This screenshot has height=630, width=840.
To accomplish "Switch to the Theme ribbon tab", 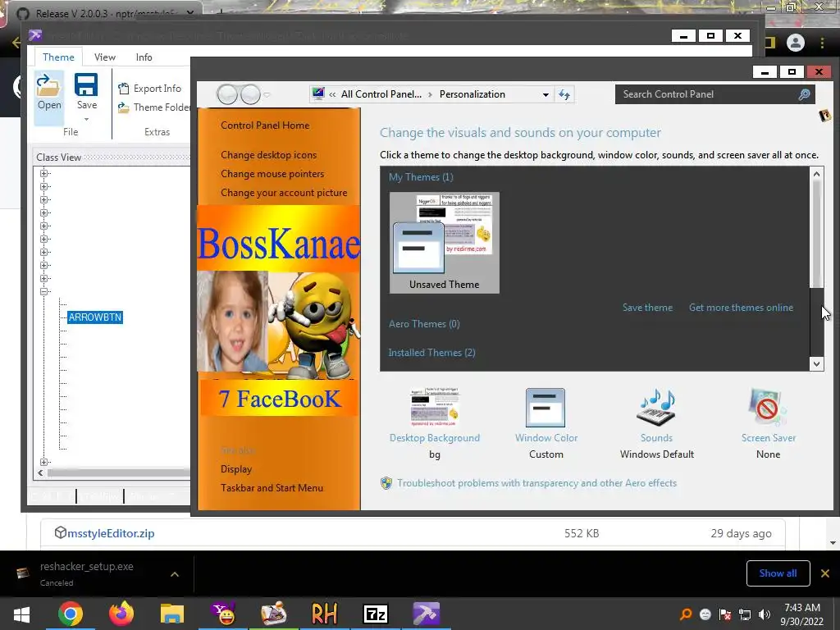I will pos(58,57).
